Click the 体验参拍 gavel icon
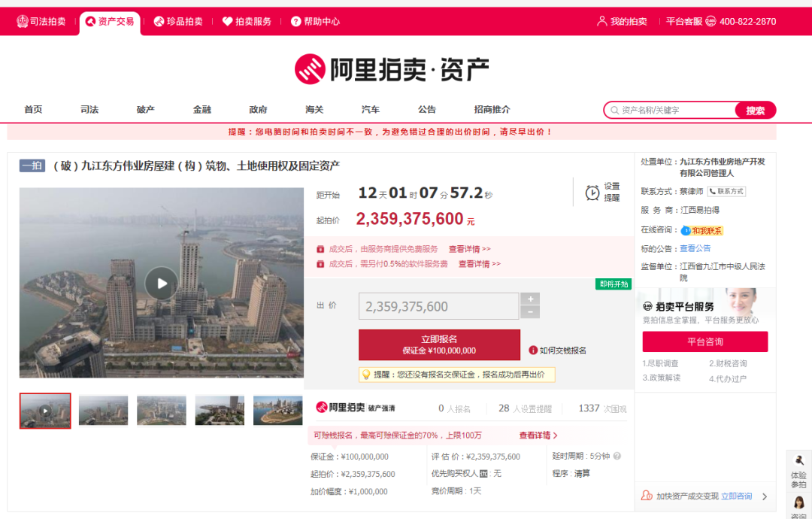Image resolution: width=812 pixels, height=519 pixels. click(799, 460)
